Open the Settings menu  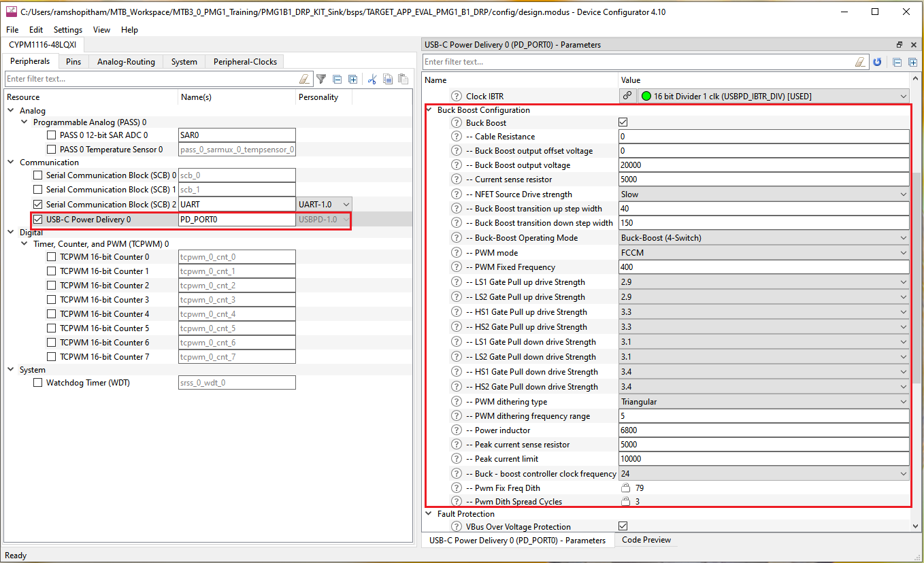click(68, 30)
